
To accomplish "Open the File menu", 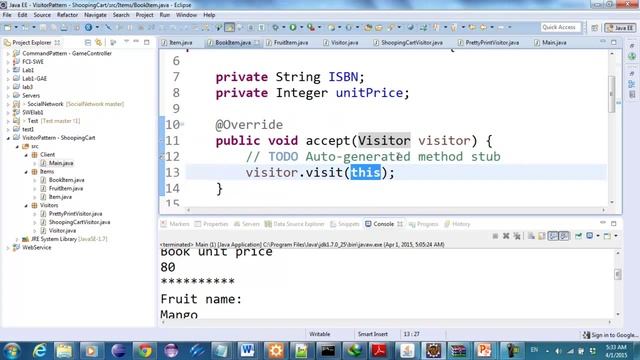I will click(7, 15).
